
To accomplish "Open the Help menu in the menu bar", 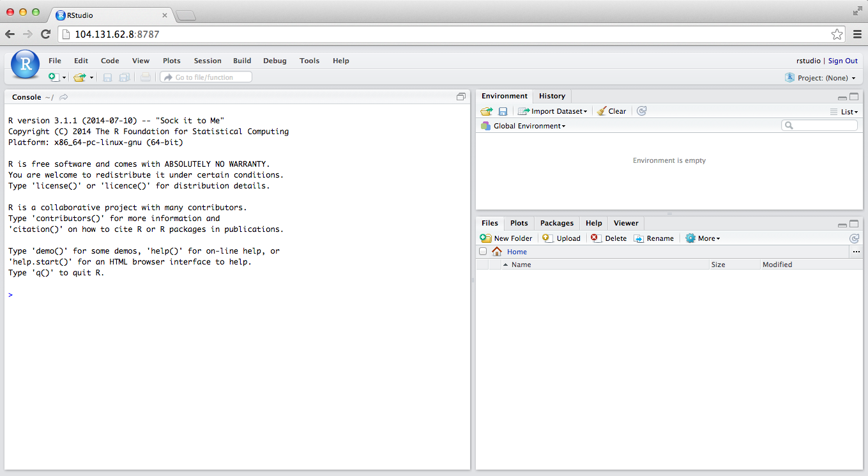I will 341,61.
